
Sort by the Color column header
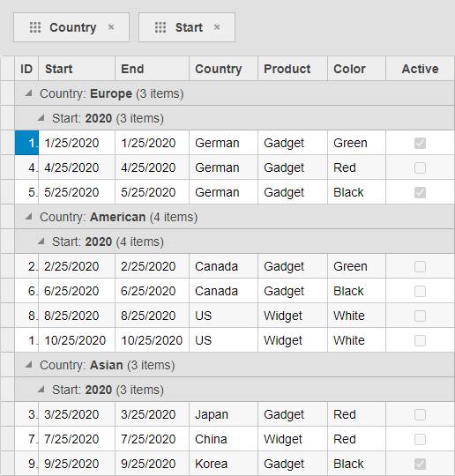[356, 69]
